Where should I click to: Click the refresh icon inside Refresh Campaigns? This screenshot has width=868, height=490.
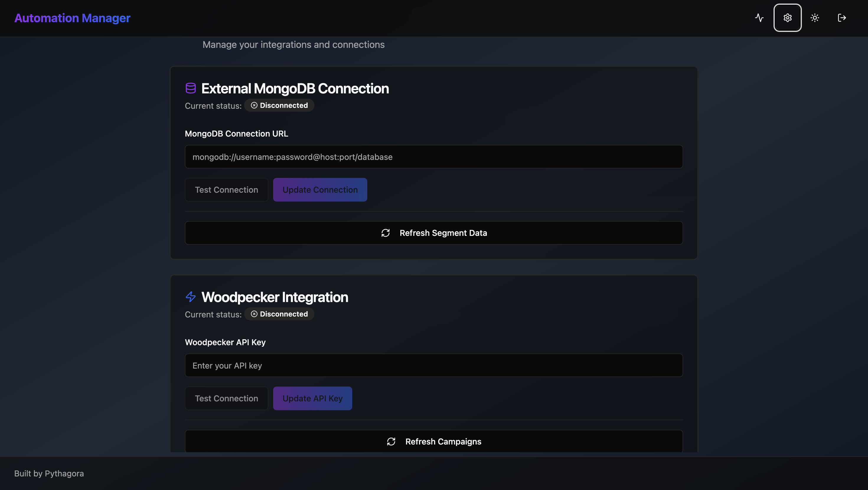coord(391,442)
